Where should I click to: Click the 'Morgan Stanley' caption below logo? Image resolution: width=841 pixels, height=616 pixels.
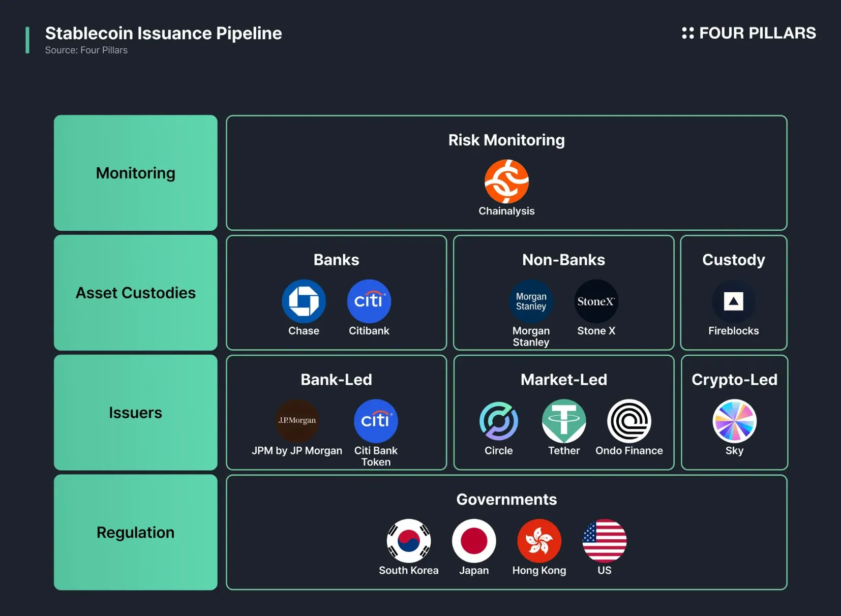(x=531, y=336)
